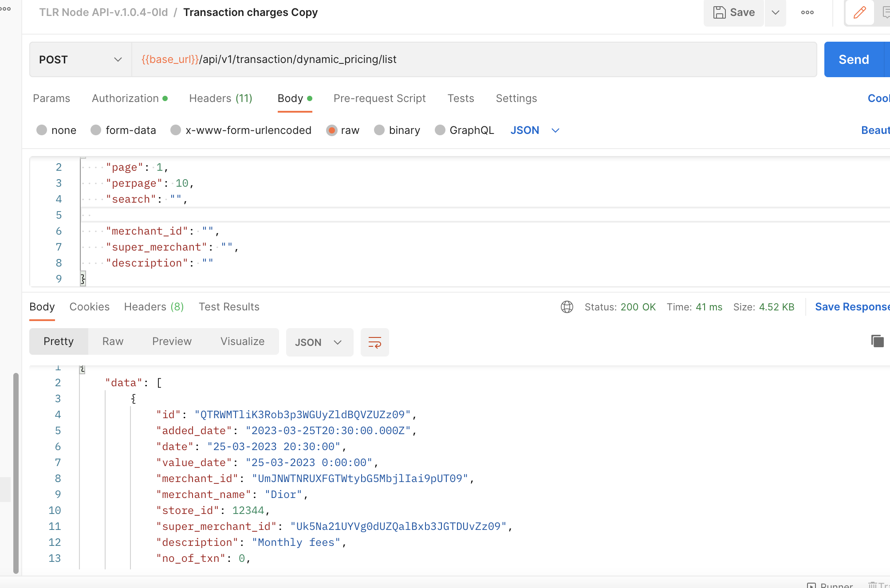This screenshot has height=588, width=890.
Task: Send the request with the Send button
Action: click(x=854, y=59)
